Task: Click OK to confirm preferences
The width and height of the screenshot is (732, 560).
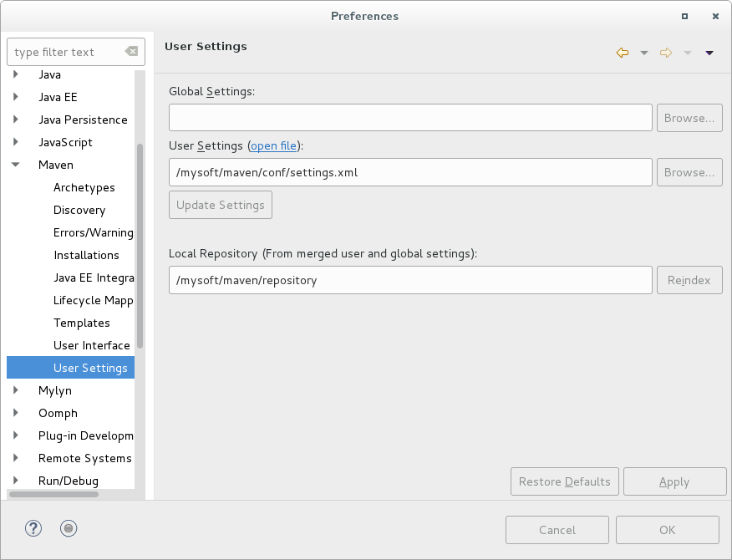Action: click(667, 530)
